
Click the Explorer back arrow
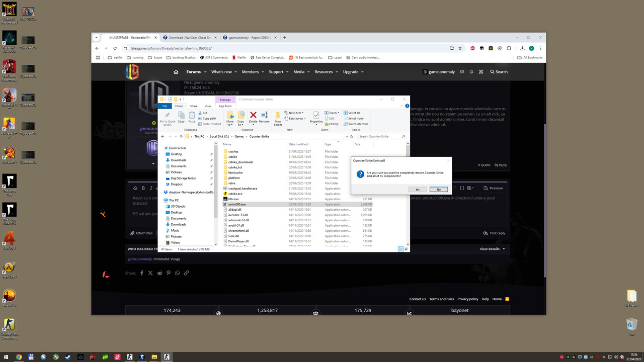click(163, 136)
